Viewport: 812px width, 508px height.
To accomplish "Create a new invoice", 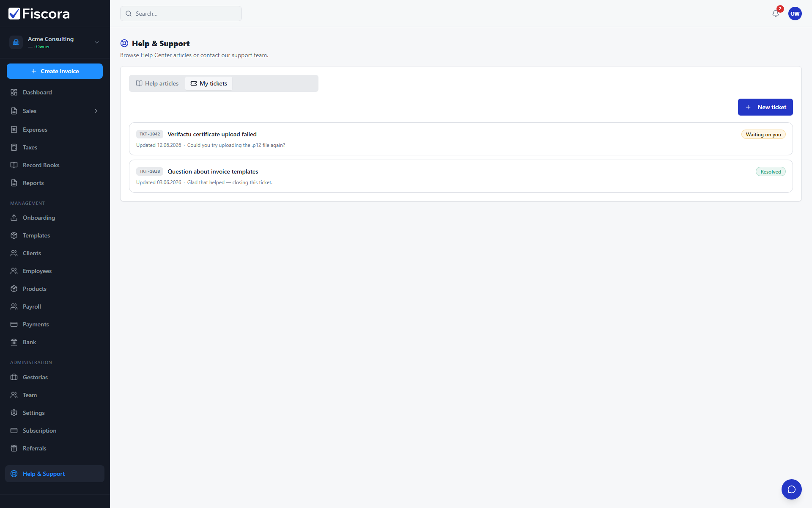I will [55, 71].
